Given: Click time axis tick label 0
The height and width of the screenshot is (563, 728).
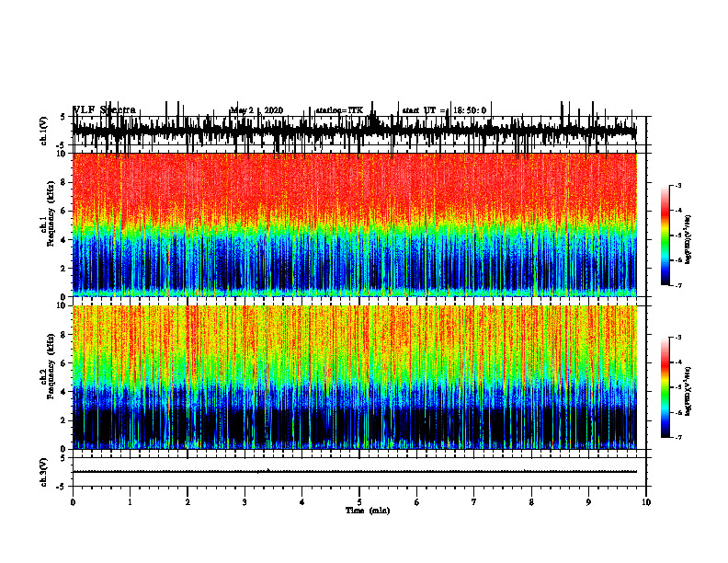Looking at the screenshot, I should pyautogui.click(x=73, y=502).
